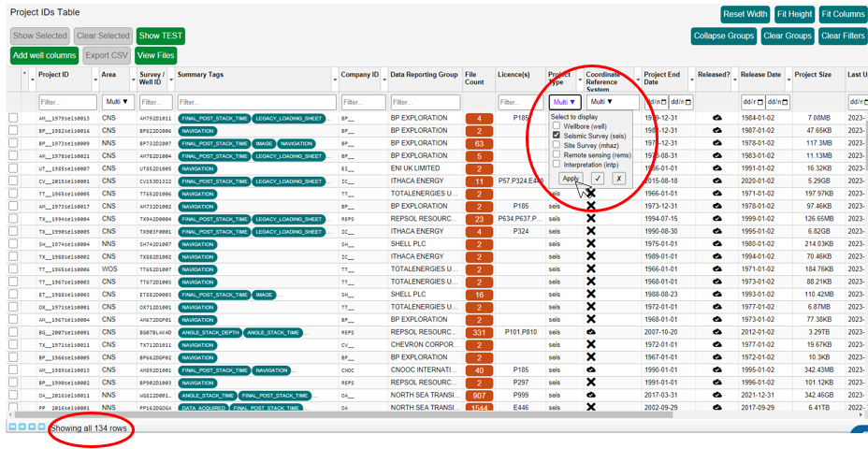Click Add well columns button
The width and height of the screenshot is (868, 449).
click(x=45, y=55)
